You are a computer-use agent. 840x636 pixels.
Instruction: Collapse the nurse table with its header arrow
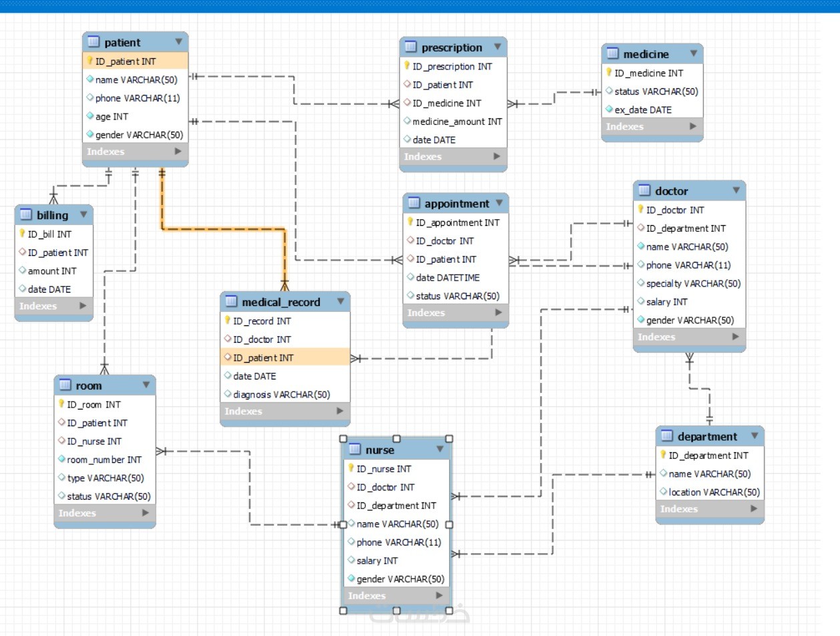click(x=439, y=449)
